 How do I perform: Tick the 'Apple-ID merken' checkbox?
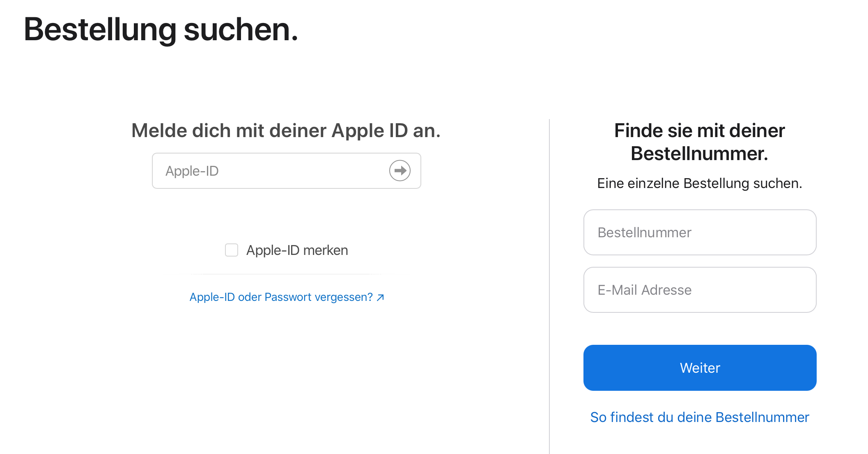(232, 250)
